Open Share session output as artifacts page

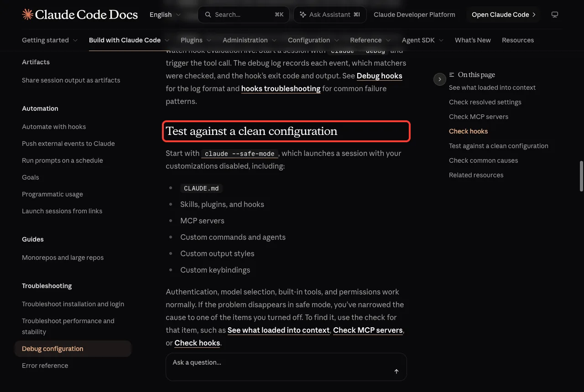(x=71, y=80)
